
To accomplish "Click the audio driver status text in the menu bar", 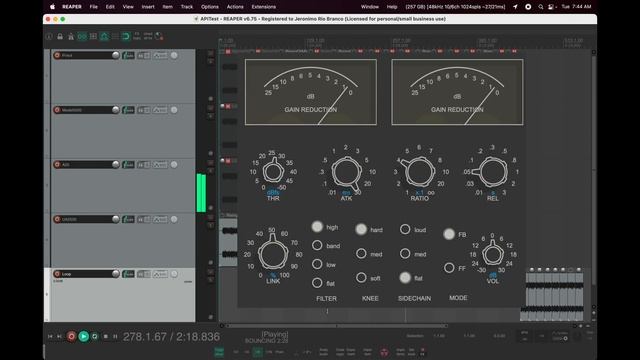I will [455, 7].
